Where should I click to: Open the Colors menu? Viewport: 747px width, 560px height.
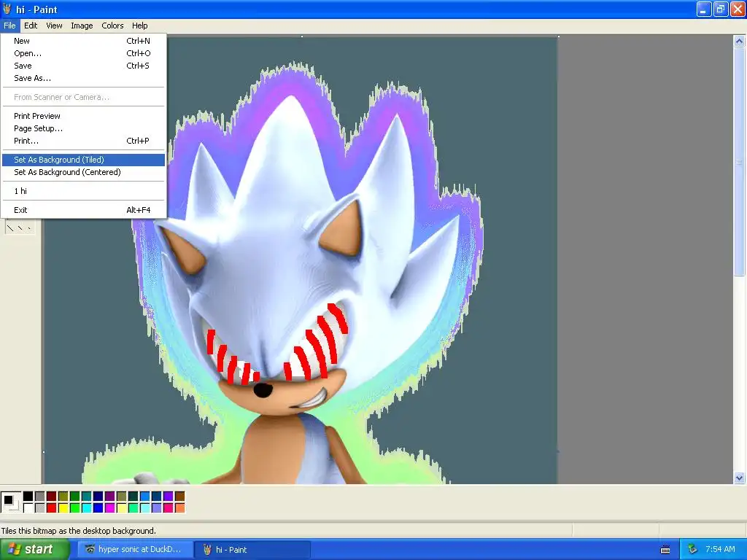(x=112, y=26)
